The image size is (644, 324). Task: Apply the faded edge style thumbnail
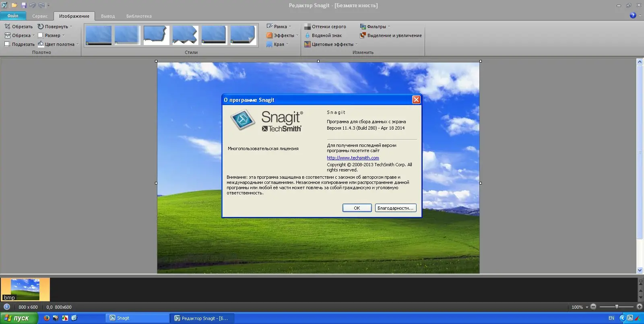pyautogui.click(x=128, y=35)
